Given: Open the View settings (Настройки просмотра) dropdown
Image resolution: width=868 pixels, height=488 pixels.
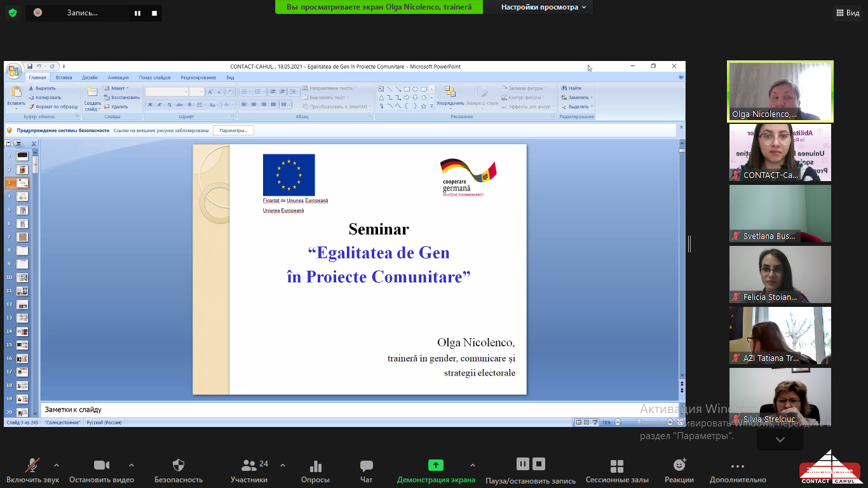Looking at the screenshot, I should point(545,7).
